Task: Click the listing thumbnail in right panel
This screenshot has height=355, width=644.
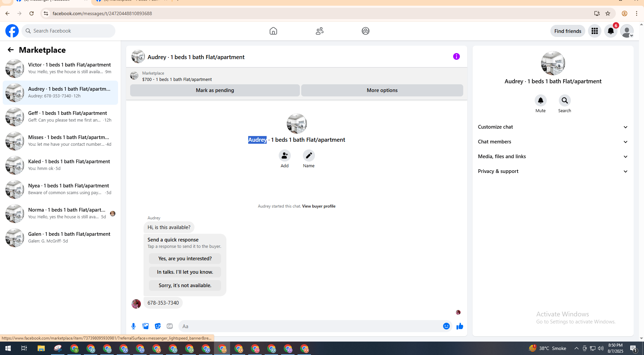Action: 553,63
